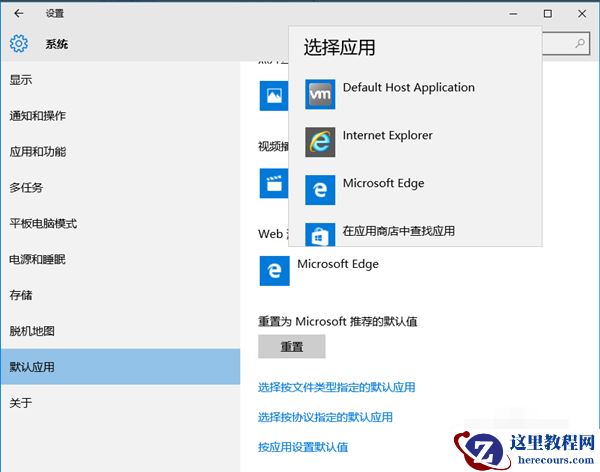Viewport: 600px width, 472px height.
Task: Select 在应用商店中查找应用 option
Action: (399, 231)
